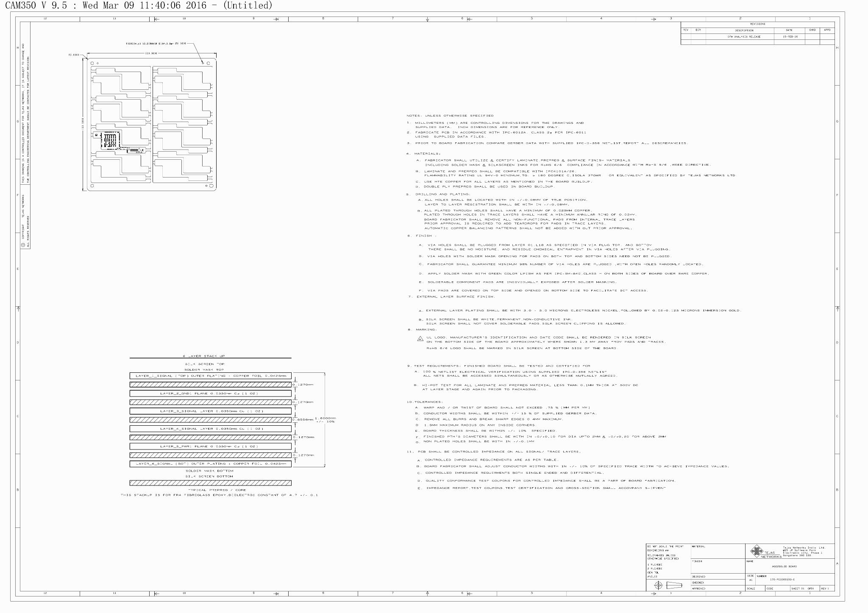Click the 15-FEB-16 revision date
This screenshot has width=868, height=613.
(790, 37)
